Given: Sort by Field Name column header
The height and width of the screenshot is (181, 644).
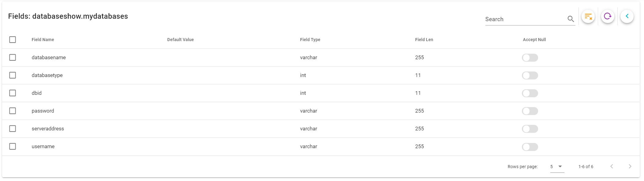Looking at the screenshot, I should pyautogui.click(x=43, y=40).
